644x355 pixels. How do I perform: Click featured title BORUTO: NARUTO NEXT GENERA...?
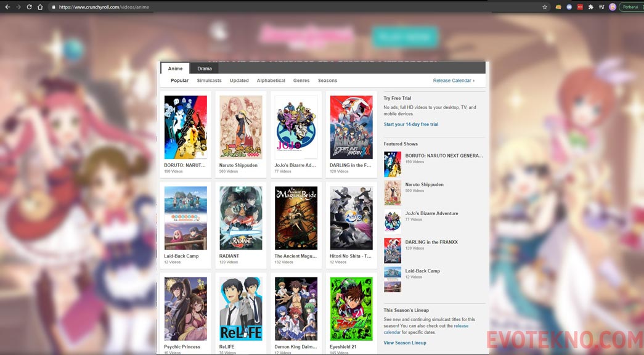click(x=444, y=156)
